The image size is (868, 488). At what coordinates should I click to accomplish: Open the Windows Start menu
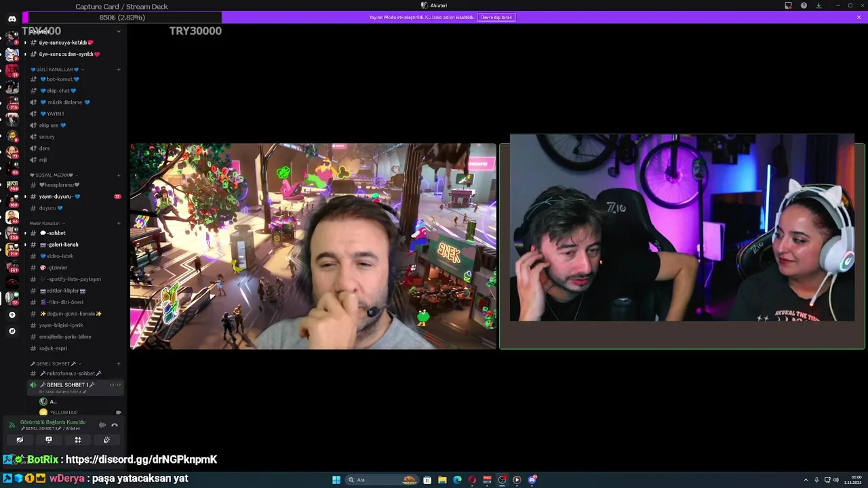[x=336, y=480]
